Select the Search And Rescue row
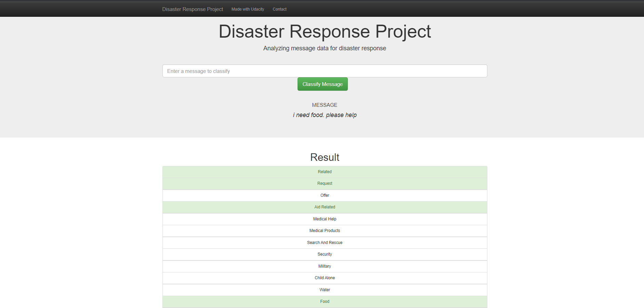 point(324,243)
